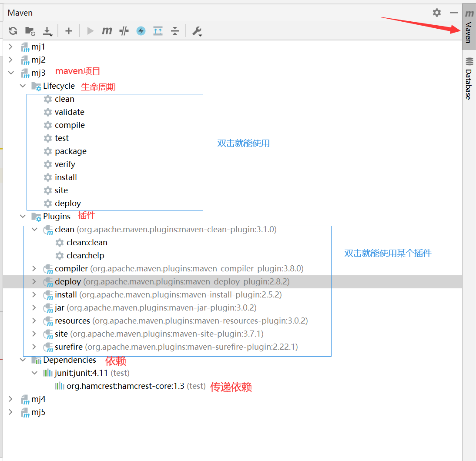Open Database side tab

469,78
